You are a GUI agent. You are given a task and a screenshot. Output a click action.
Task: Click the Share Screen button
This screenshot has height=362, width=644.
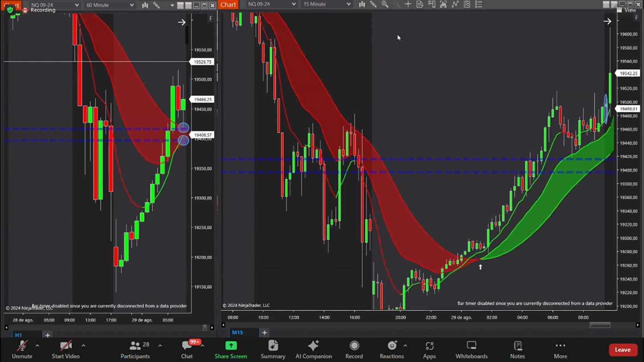tap(231, 350)
